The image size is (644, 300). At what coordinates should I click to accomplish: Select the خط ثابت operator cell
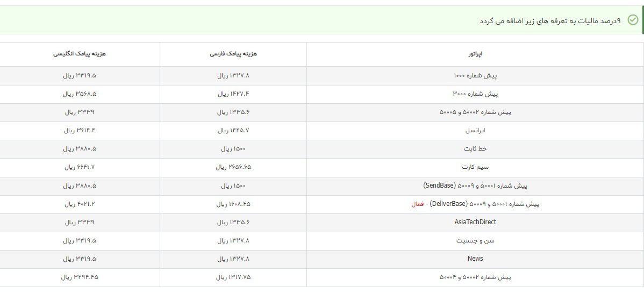475,149
